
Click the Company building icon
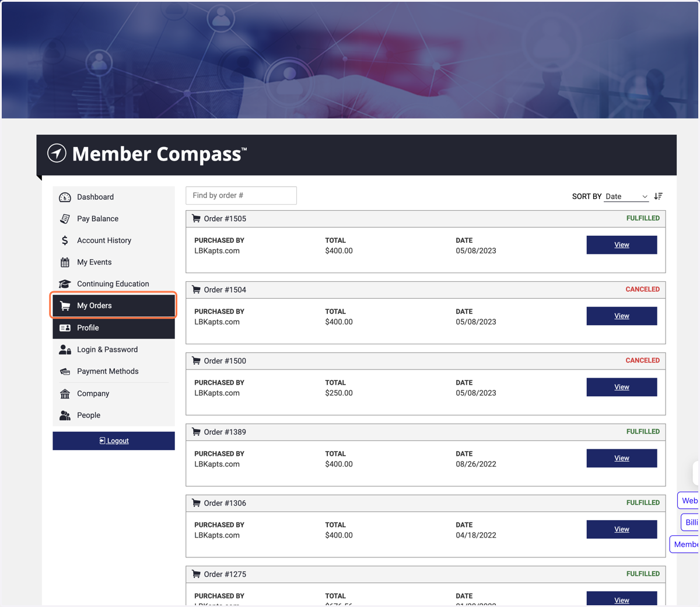pyautogui.click(x=65, y=393)
